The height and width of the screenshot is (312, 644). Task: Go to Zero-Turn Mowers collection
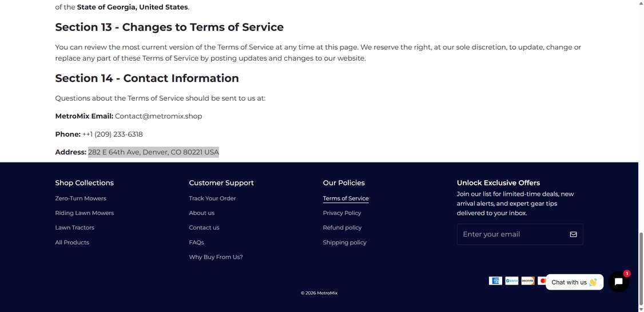(81, 199)
